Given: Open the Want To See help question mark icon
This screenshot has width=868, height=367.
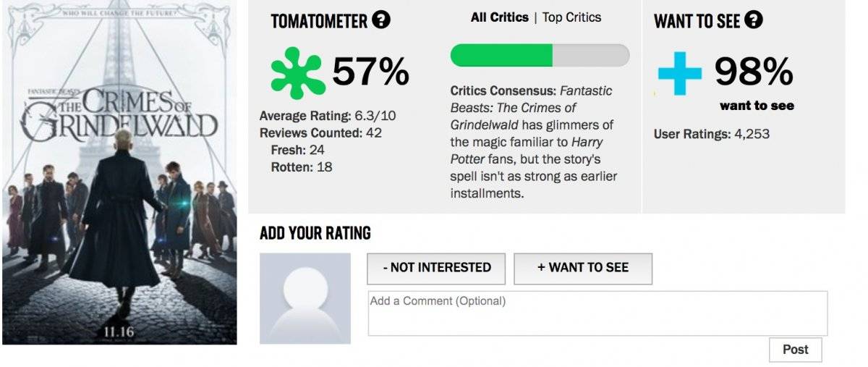Looking at the screenshot, I should point(754,20).
